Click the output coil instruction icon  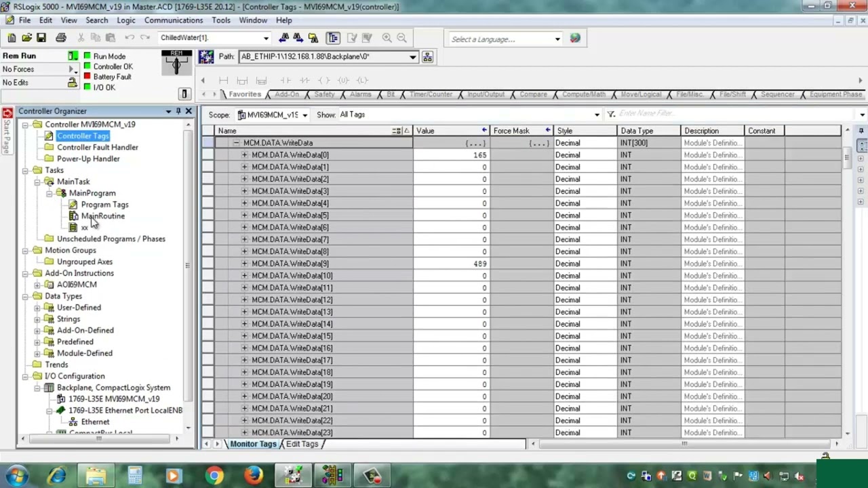tap(324, 81)
